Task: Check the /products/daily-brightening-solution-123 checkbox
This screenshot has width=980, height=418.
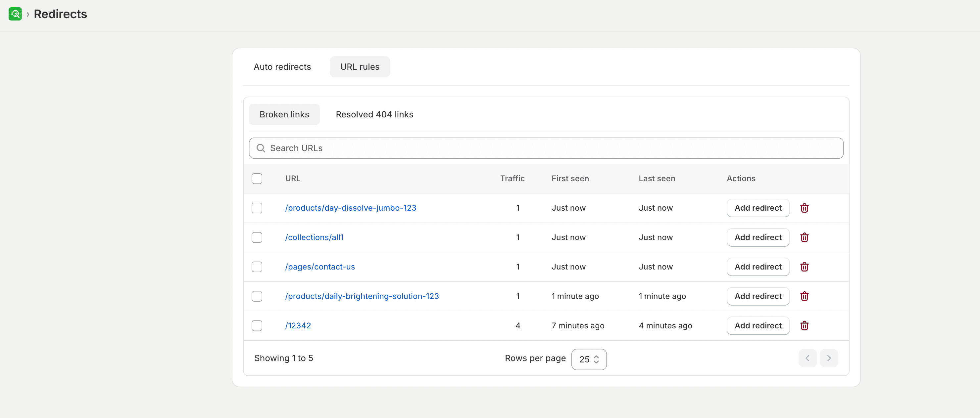Action: 257,296
